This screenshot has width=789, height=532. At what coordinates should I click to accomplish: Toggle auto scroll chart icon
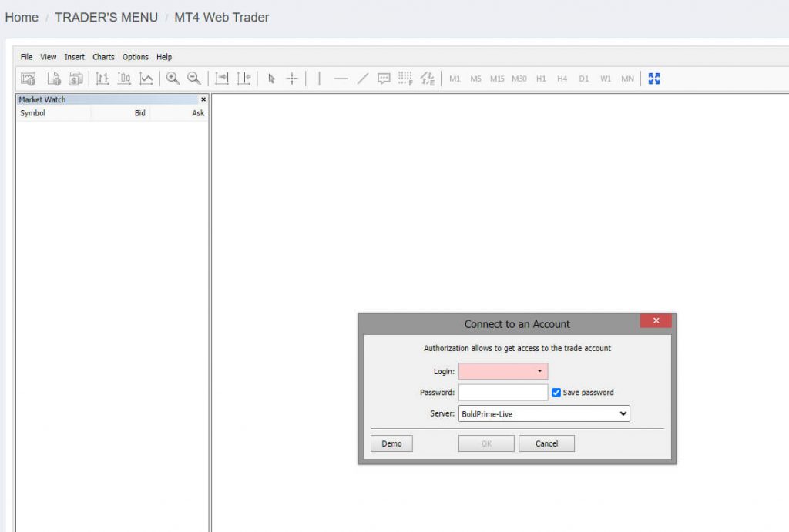(221, 79)
